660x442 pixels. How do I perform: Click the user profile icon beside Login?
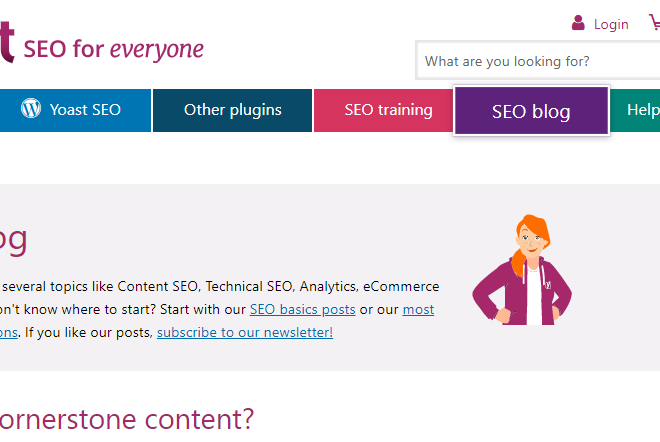click(578, 23)
